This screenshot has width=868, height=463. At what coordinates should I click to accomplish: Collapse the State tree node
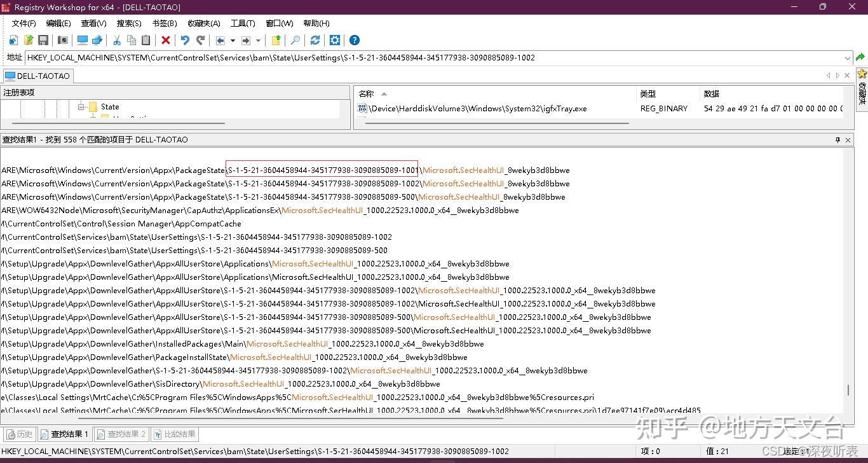[81, 107]
